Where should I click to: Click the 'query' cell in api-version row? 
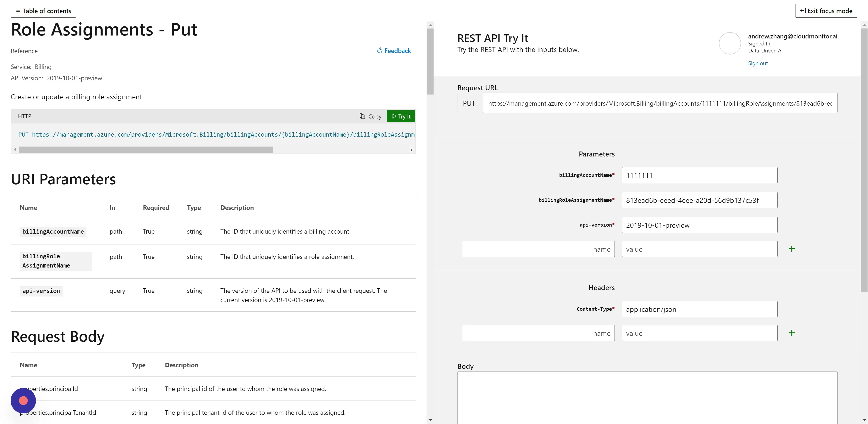pos(117,291)
